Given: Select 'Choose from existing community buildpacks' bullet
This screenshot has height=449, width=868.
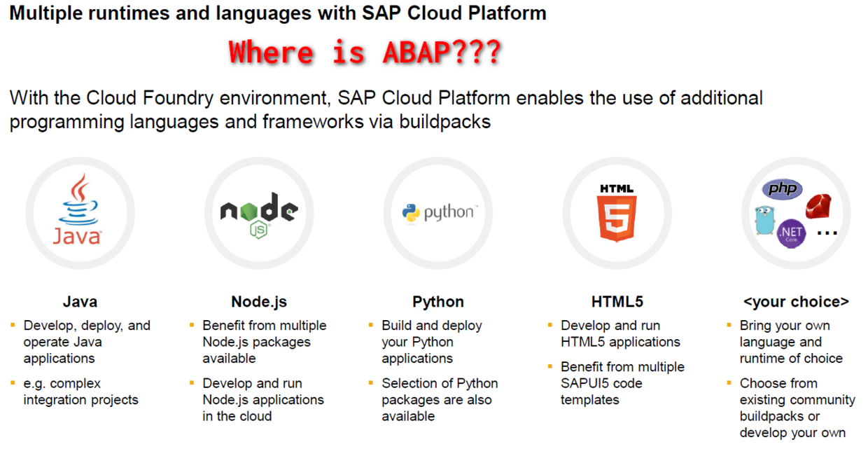Looking at the screenshot, I should pyautogui.click(x=797, y=408).
